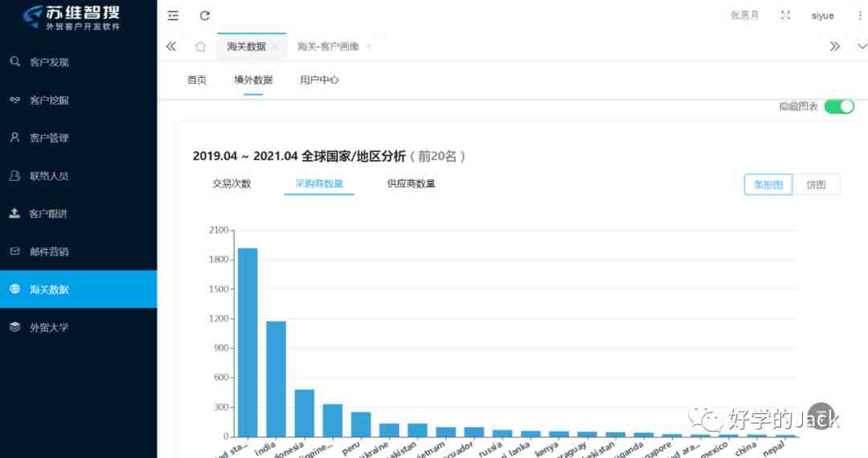The width and height of the screenshot is (868, 458).
Task: Click the 1200 y-axis label
Action: coord(219,318)
